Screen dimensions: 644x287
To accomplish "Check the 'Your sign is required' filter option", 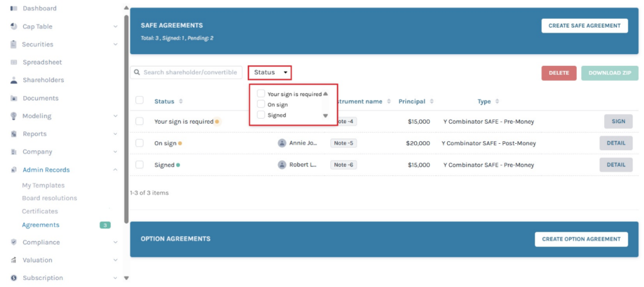I will click(261, 94).
